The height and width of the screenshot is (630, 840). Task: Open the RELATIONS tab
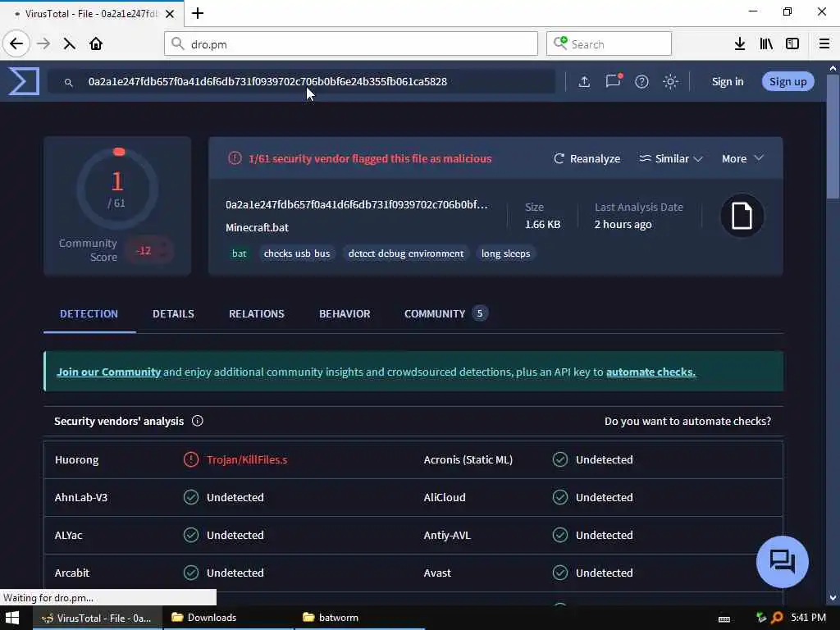tap(257, 314)
